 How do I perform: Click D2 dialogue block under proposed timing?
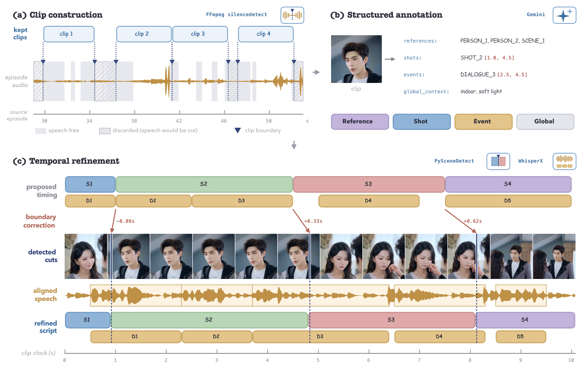point(154,201)
